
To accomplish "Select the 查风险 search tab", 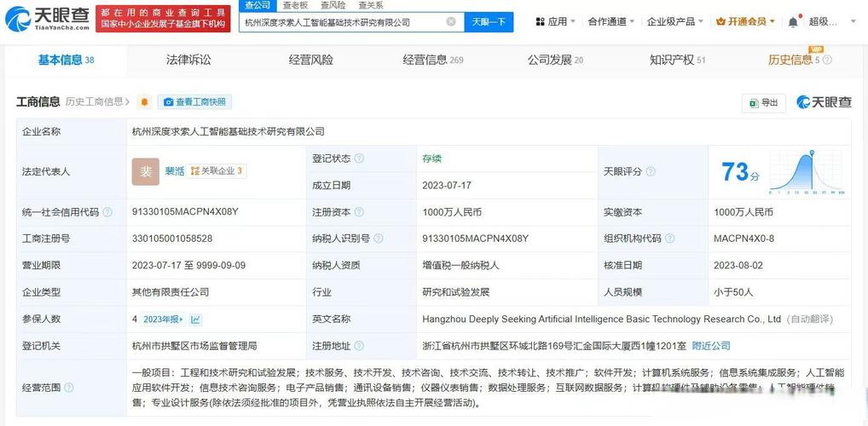I will (x=333, y=5).
